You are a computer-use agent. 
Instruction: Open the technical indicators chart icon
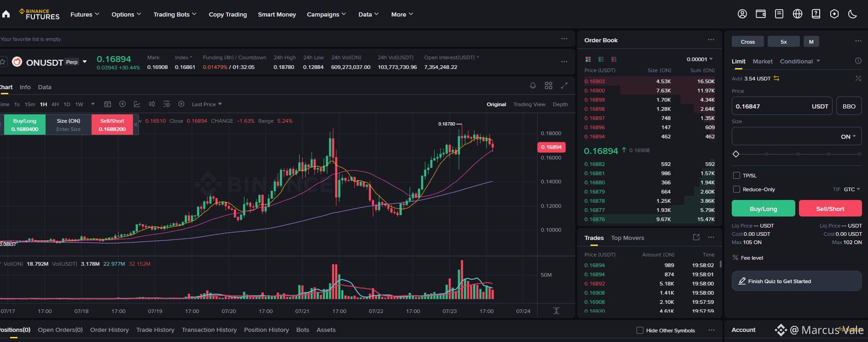pos(137,104)
